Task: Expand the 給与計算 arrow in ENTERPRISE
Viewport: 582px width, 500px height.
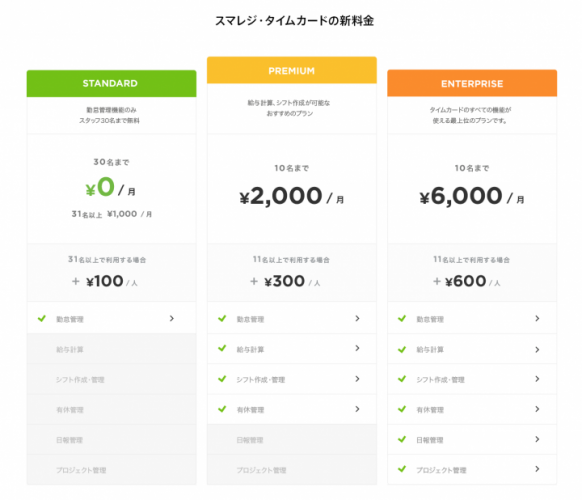Action: 537,350
